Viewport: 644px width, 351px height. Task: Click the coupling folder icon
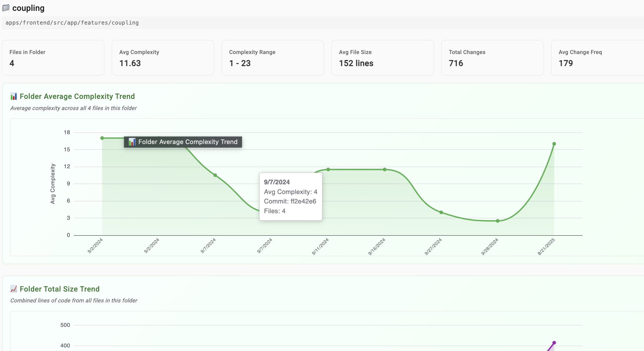pos(6,8)
